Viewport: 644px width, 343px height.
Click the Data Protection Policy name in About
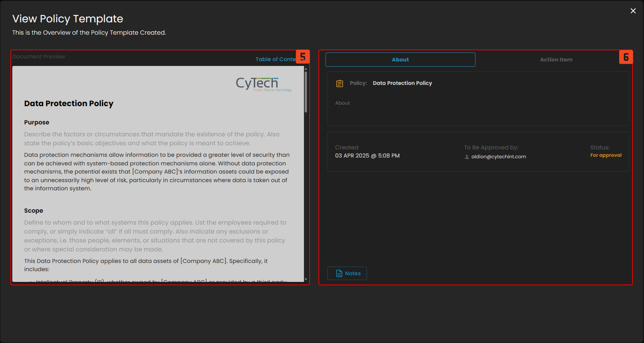pyautogui.click(x=402, y=83)
